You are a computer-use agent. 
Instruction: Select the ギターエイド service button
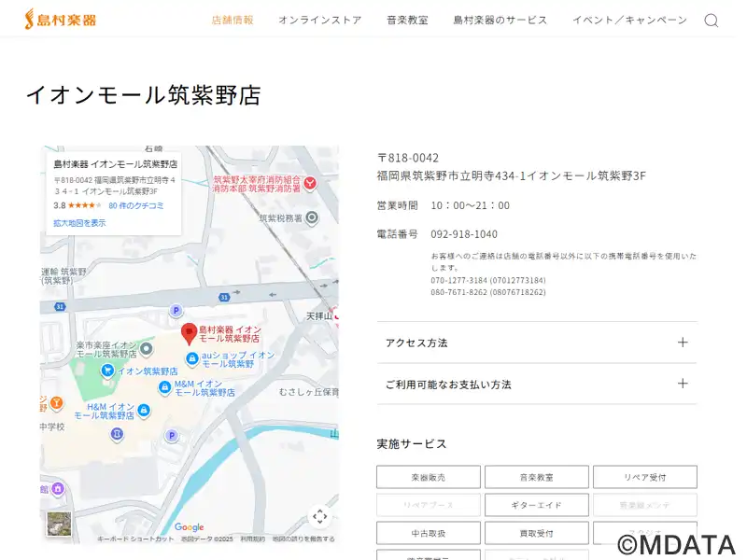(x=536, y=505)
